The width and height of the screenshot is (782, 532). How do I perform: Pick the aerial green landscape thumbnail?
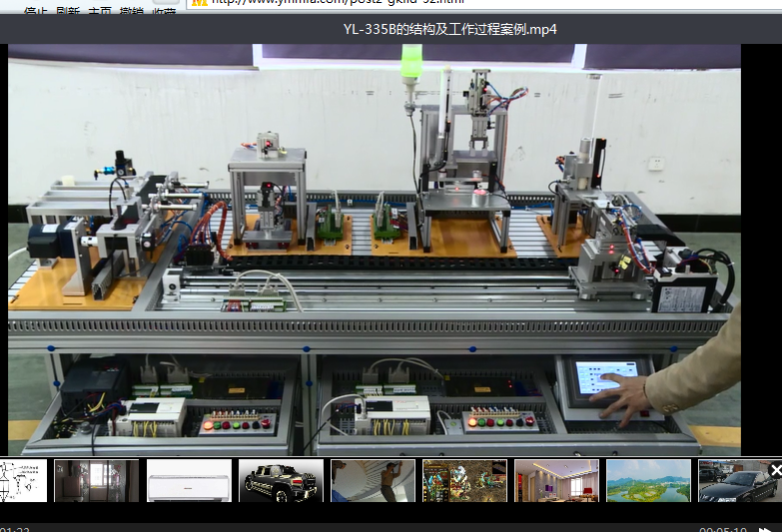click(648, 480)
